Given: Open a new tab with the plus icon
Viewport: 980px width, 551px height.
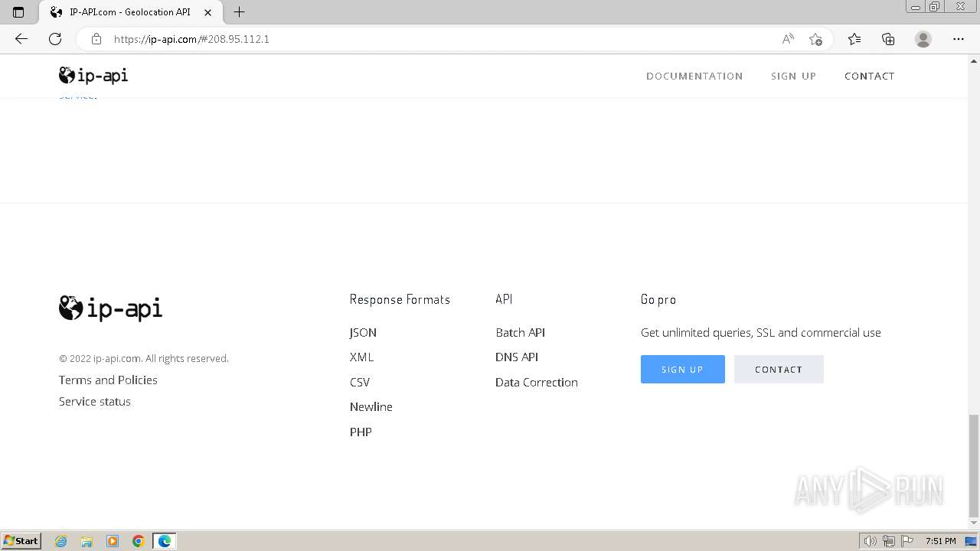Looking at the screenshot, I should [240, 12].
